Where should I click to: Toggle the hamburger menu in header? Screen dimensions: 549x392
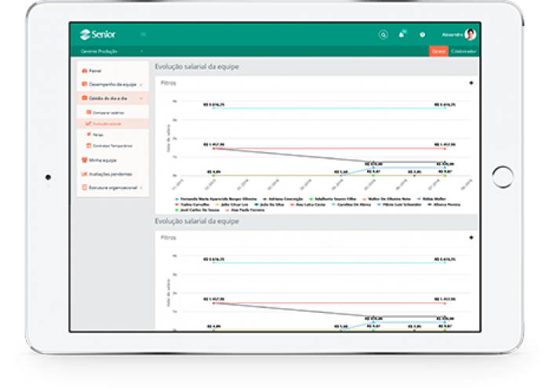pyautogui.click(x=143, y=34)
